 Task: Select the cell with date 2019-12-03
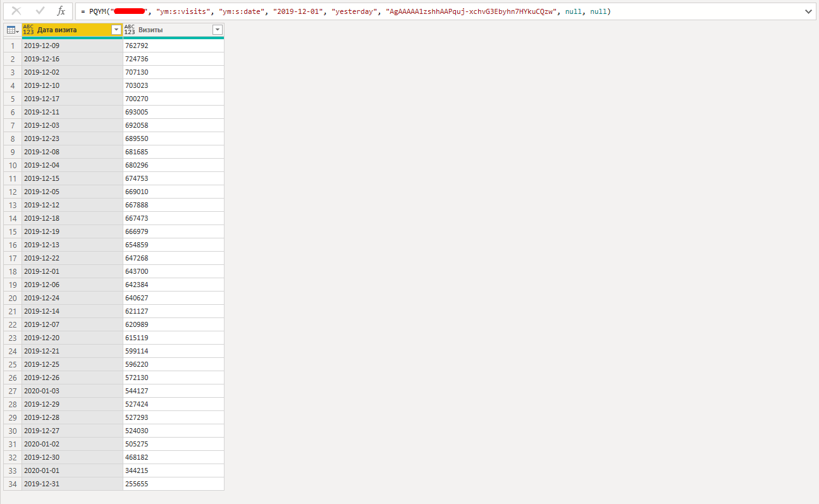coord(72,125)
